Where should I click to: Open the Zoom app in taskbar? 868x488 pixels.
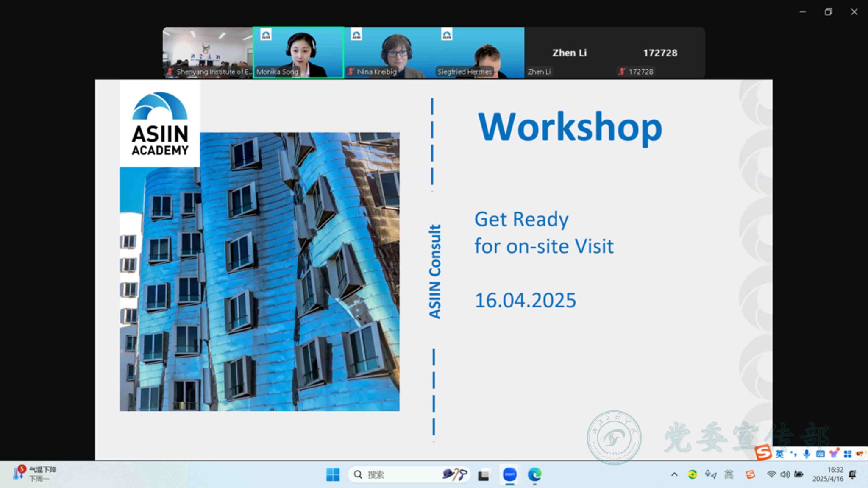tap(509, 474)
